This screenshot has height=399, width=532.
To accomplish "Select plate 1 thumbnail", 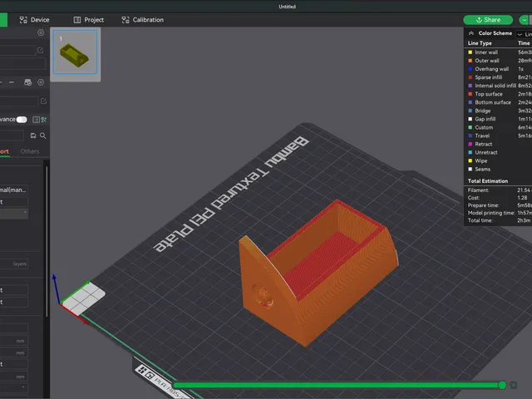I will (76, 52).
